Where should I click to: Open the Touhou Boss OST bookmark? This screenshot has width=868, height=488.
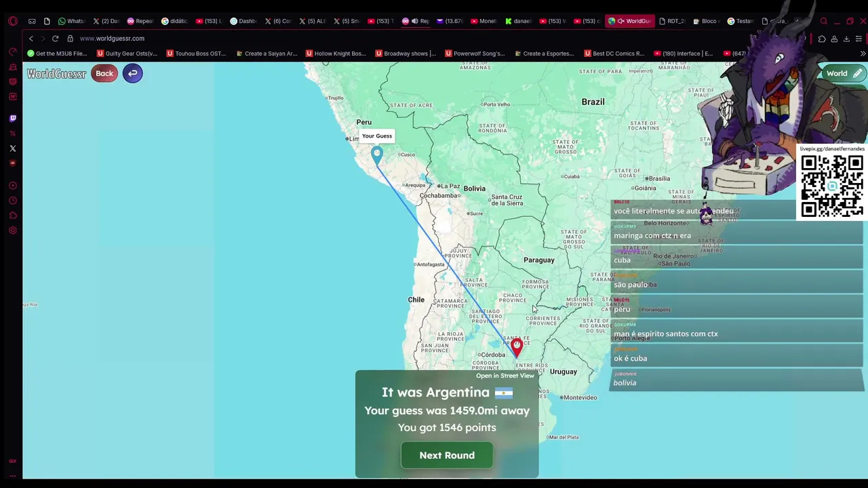195,54
